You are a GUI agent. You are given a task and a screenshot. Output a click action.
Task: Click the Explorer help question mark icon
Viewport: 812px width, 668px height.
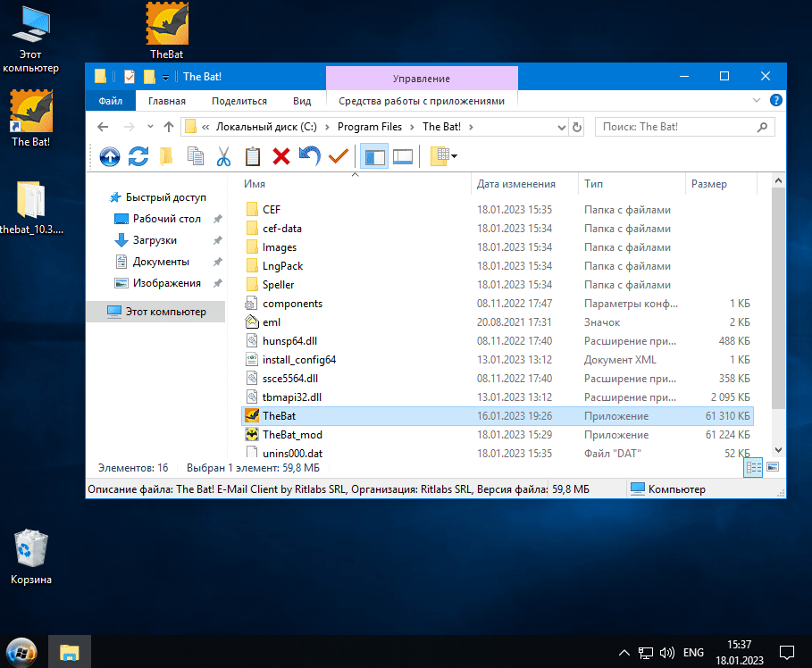pos(775,100)
